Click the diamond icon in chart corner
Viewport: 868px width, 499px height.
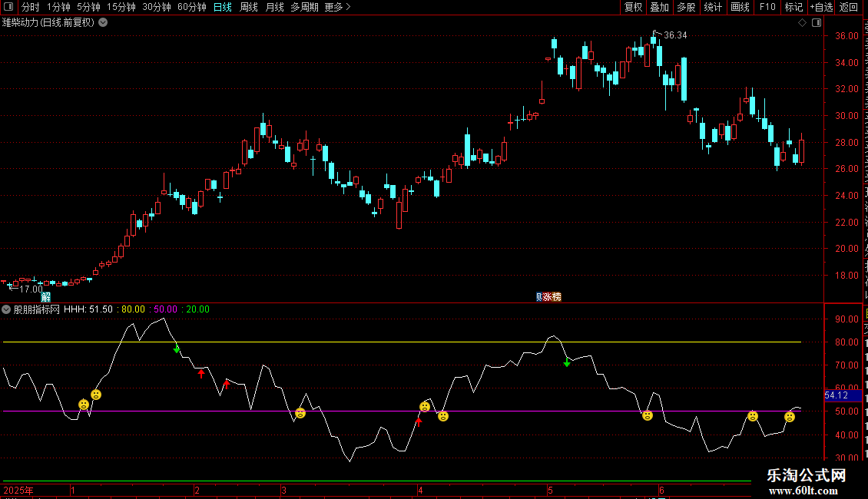[x=802, y=23]
